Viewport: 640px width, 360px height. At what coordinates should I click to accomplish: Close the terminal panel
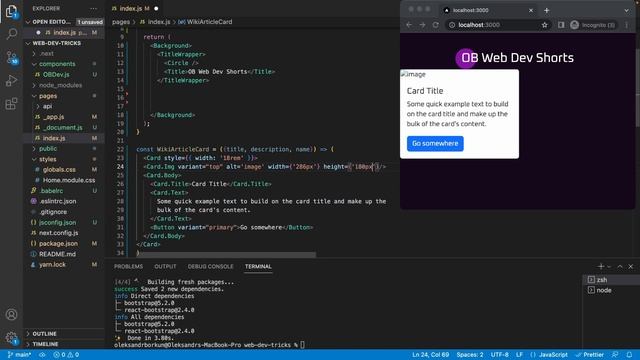point(631,267)
